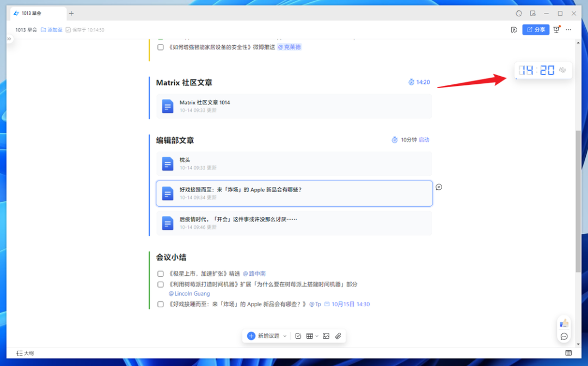Image resolution: width=588 pixels, height=366 pixels.
Task: Insert a table from bottom toolbar
Action: coord(309,336)
